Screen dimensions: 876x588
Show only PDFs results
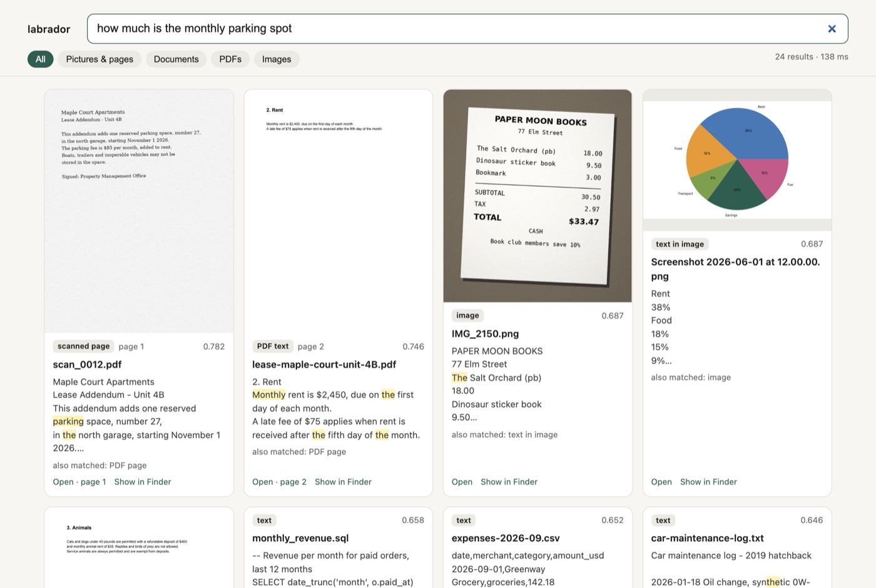pos(230,59)
